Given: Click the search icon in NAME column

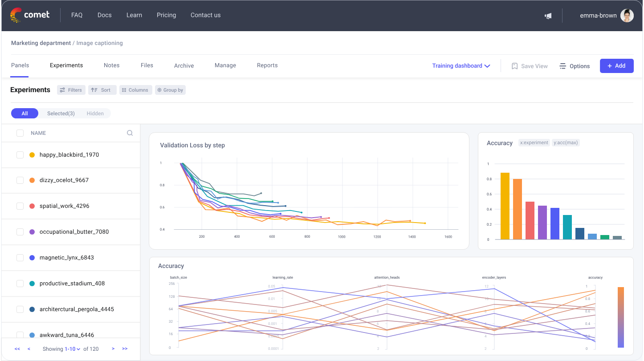Looking at the screenshot, I should [x=130, y=133].
